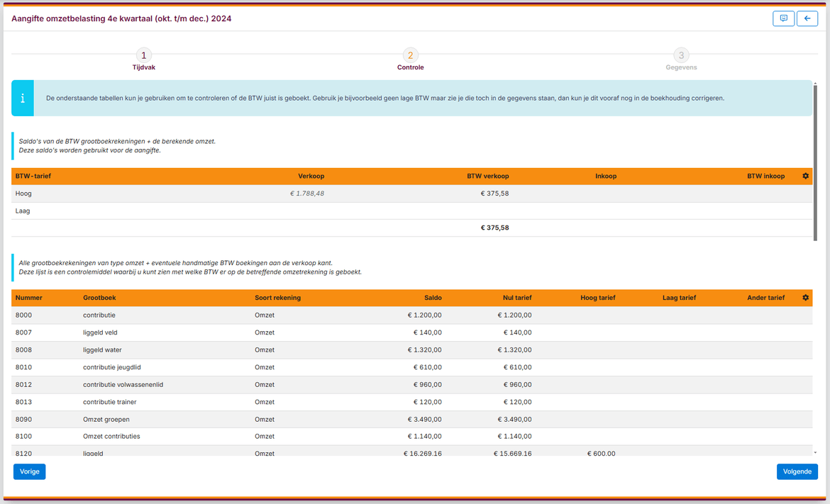Click the info icon in blue banner
Viewport: 830px width, 504px height.
tap(23, 99)
